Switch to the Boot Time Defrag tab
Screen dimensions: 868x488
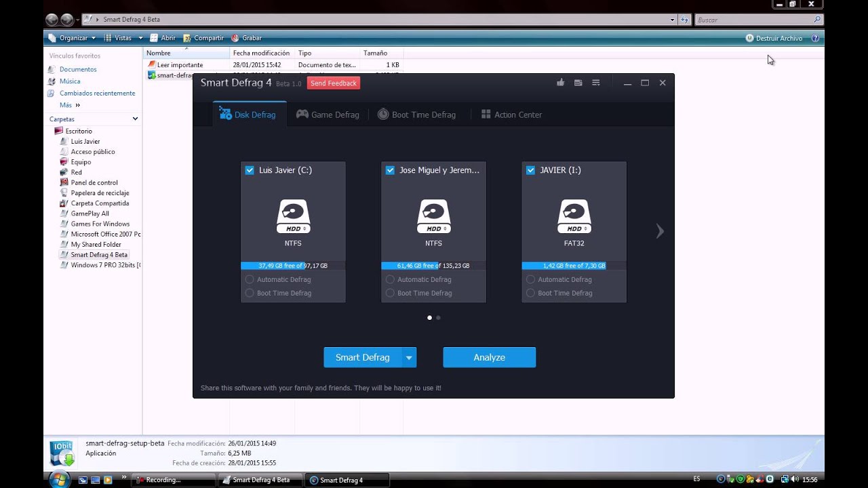416,115
